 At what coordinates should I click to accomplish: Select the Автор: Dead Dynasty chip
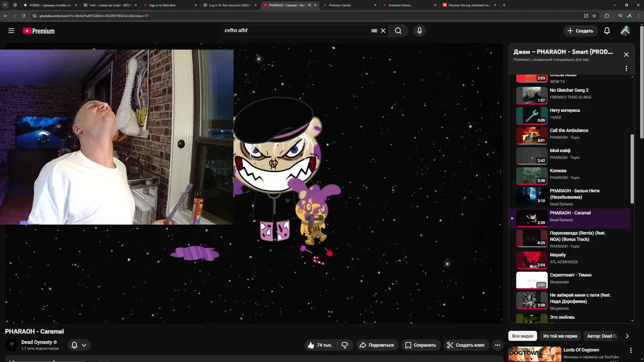602,336
